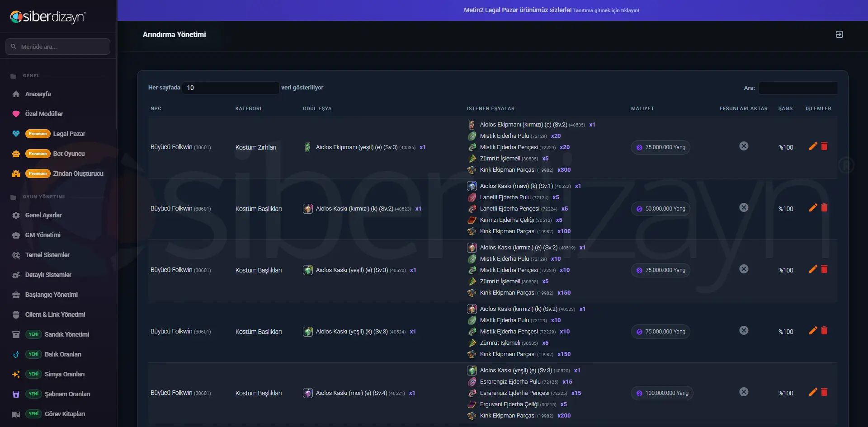Edit the Aiolos Kaskı (yeşil) (k) row
Screen dimensions: 868x427
(x=813, y=330)
